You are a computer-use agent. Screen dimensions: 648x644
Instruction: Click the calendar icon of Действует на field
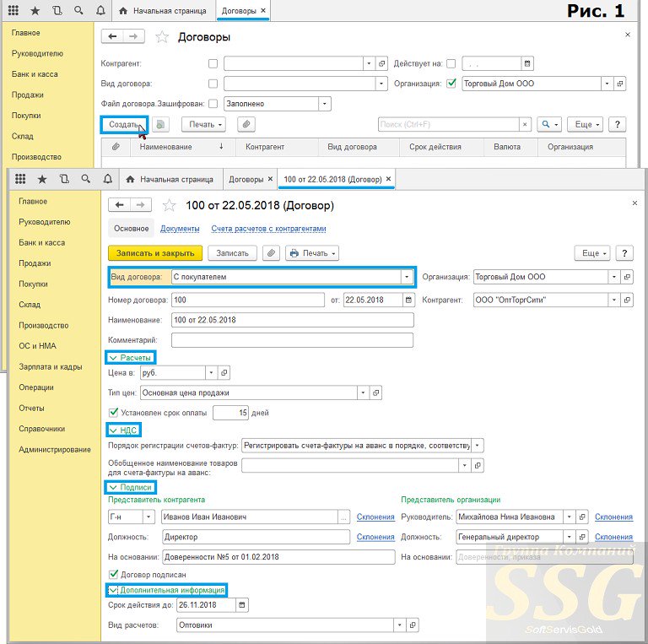click(527, 63)
